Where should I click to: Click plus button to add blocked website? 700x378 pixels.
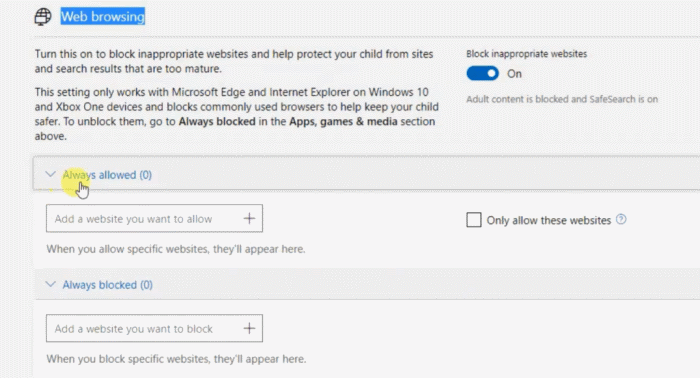click(x=249, y=328)
